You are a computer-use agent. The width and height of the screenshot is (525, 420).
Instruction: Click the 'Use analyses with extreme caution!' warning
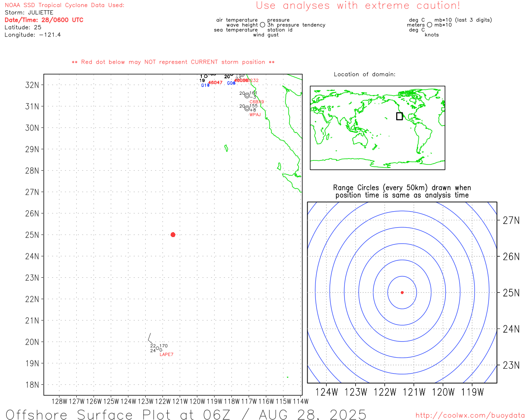[358, 6]
